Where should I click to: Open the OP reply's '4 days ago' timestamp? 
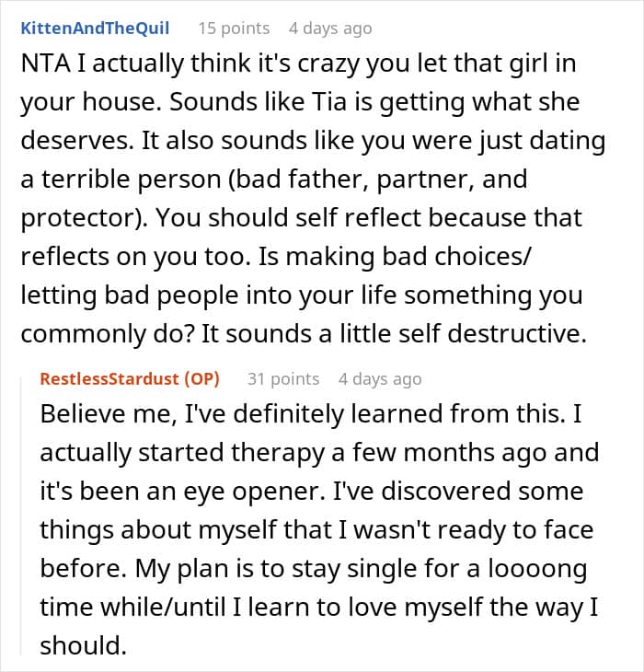pos(380,379)
